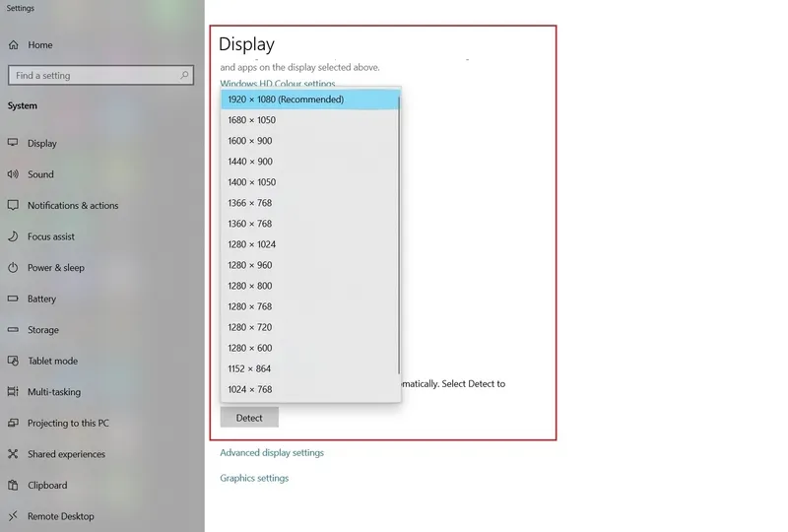Screen dimensions: 788x532
Task: Choose 1024 × 768 resolution entry
Action: click(250, 389)
